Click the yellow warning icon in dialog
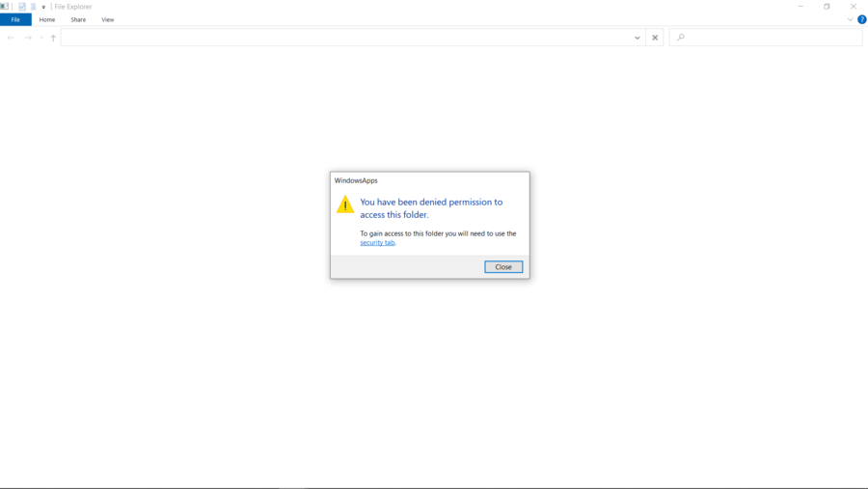 345,204
